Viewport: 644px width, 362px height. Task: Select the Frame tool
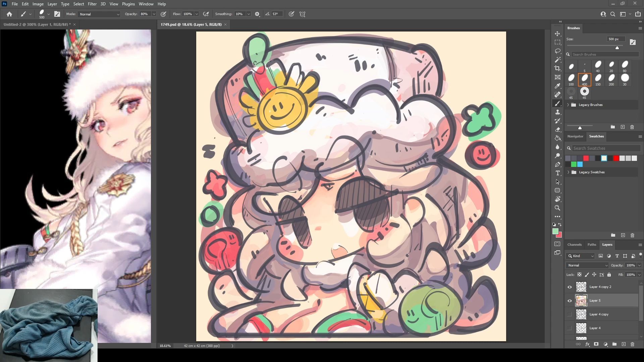coord(557,77)
